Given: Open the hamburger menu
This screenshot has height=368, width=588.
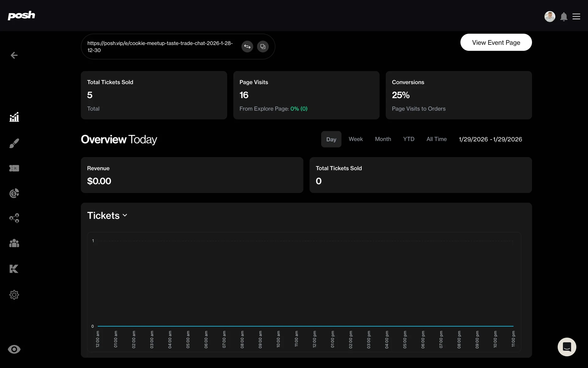Looking at the screenshot, I should coord(576,17).
